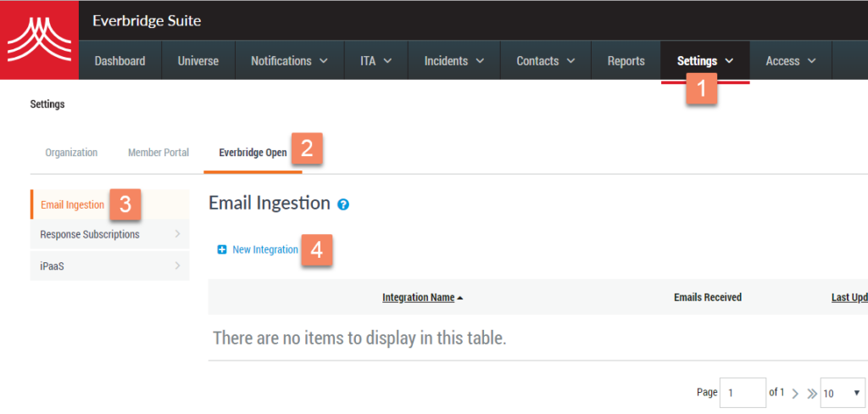Expand the Settings menu arrow
This screenshot has height=414, width=868.
pyautogui.click(x=729, y=61)
